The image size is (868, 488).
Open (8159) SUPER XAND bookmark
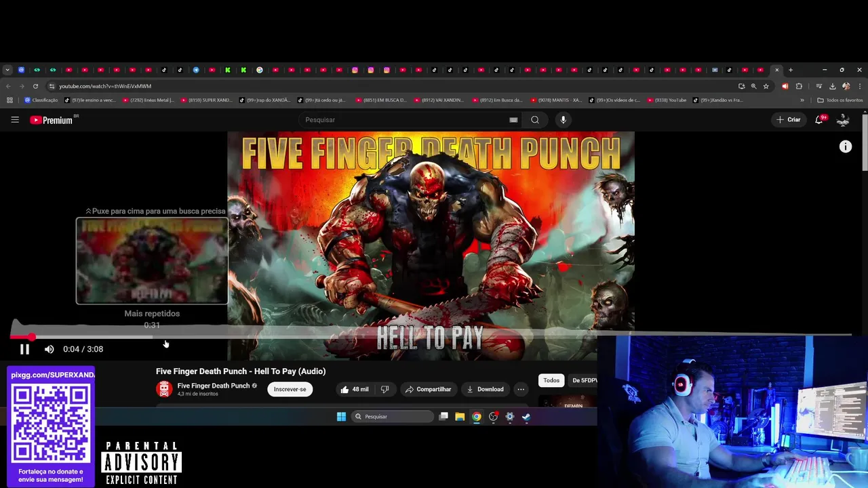(x=206, y=100)
